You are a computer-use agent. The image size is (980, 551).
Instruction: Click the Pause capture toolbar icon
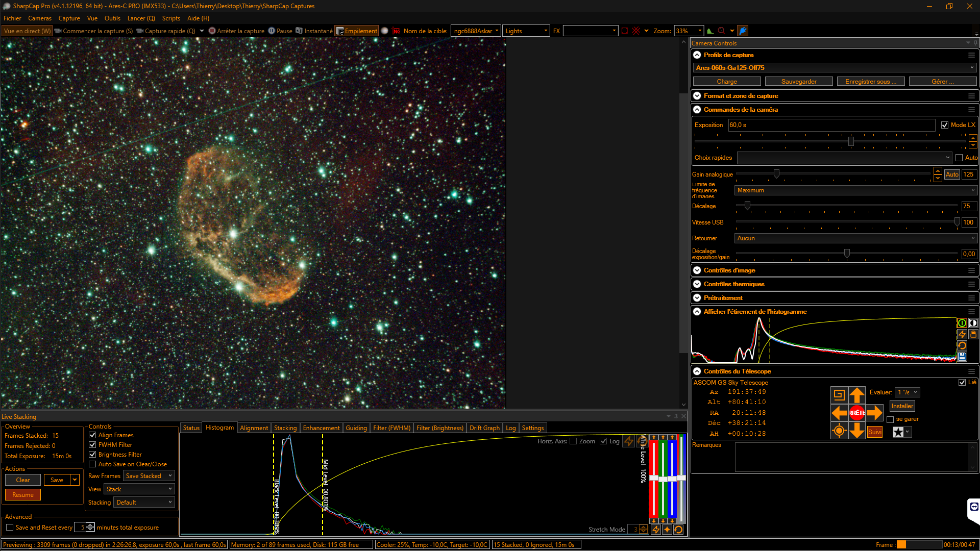click(x=272, y=31)
